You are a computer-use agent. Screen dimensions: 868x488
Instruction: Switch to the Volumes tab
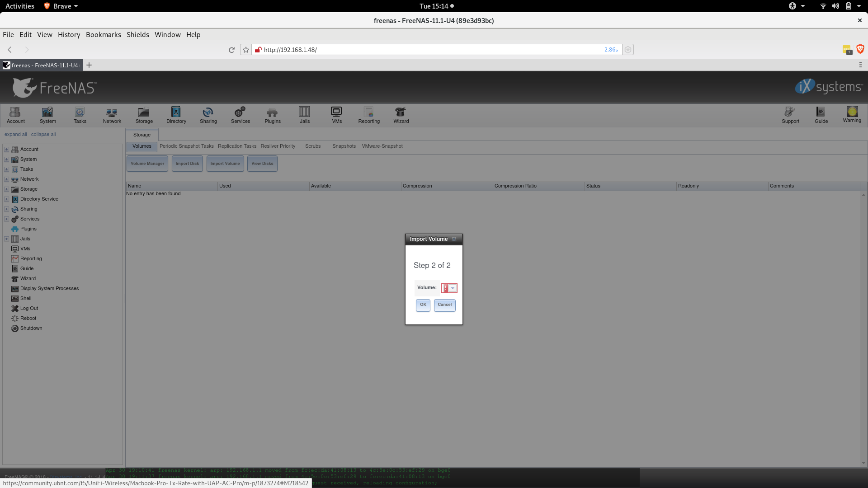[142, 146]
